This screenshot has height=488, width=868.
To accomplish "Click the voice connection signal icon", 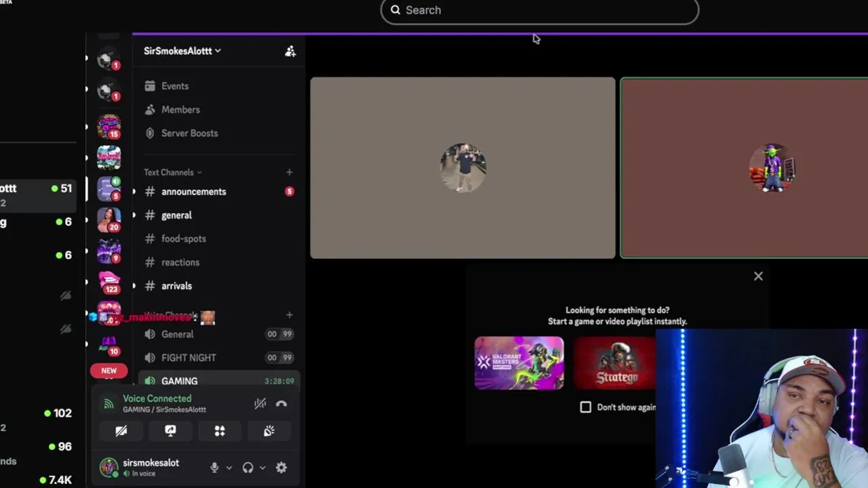I will 108,404.
